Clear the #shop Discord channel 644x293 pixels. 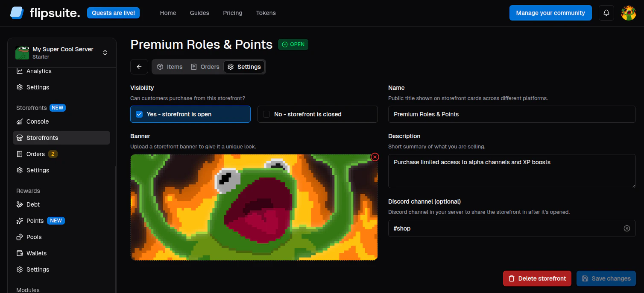coord(627,228)
